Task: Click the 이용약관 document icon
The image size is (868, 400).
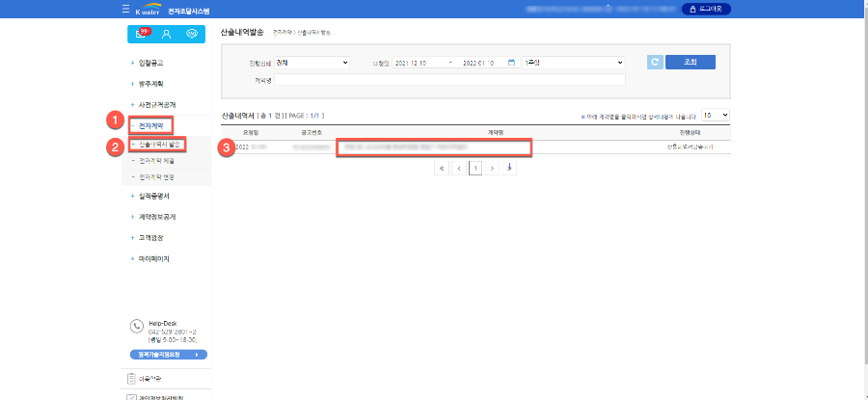Action: coord(131,379)
